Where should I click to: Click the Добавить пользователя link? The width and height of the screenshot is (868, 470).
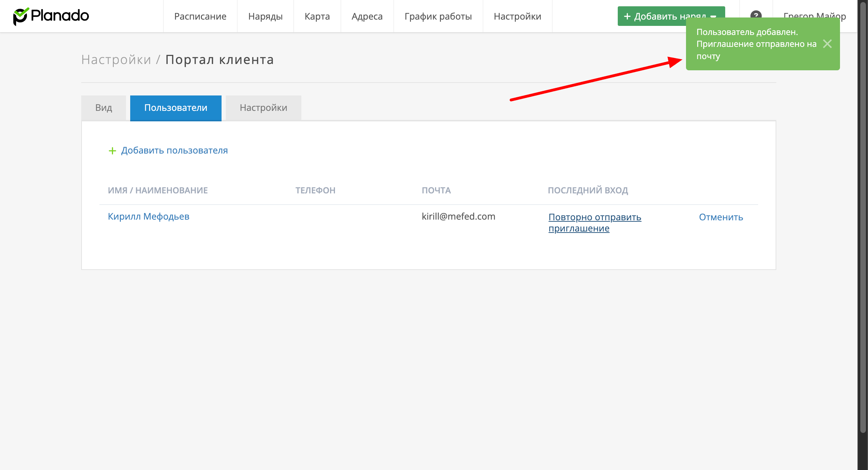tap(174, 150)
